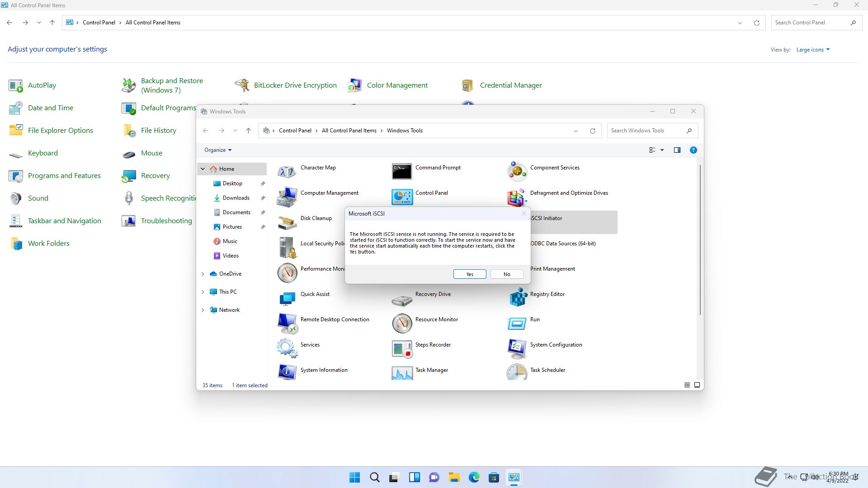Viewport: 868px width, 488px height.
Task: Toggle the preview pane button
Action: (x=677, y=150)
